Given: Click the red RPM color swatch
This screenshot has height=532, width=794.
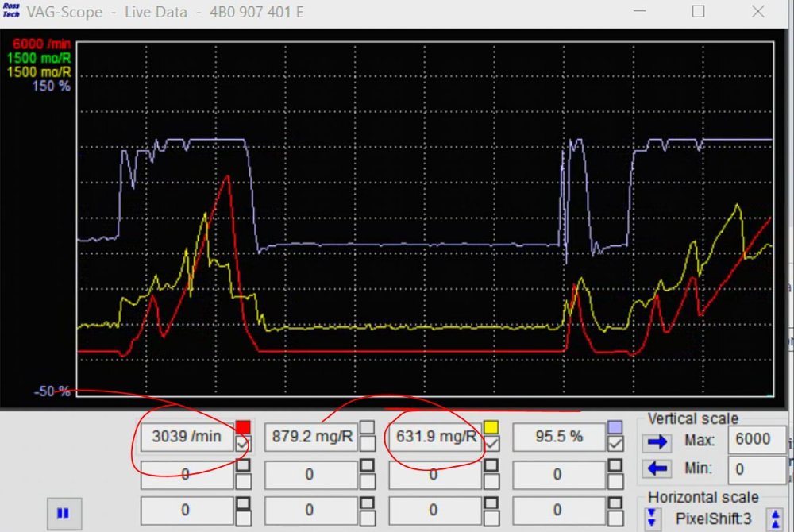Looking at the screenshot, I should point(243,427).
